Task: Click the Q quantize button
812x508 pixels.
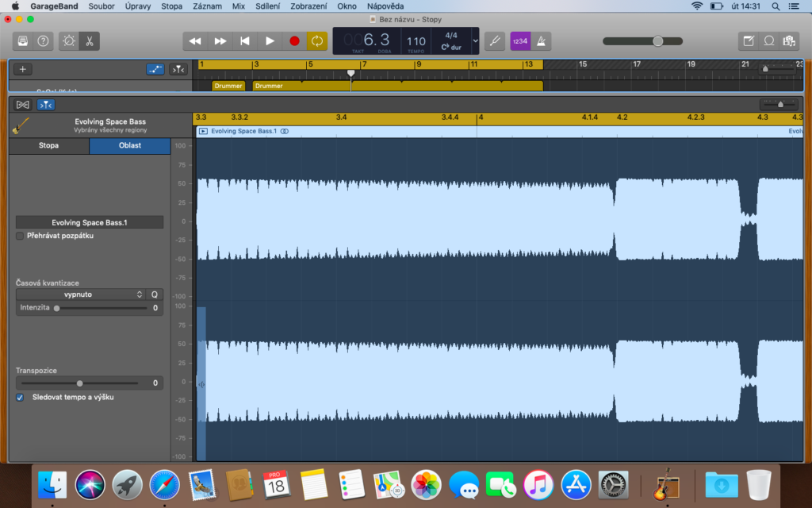Action: pyautogui.click(x=155, y=294)
